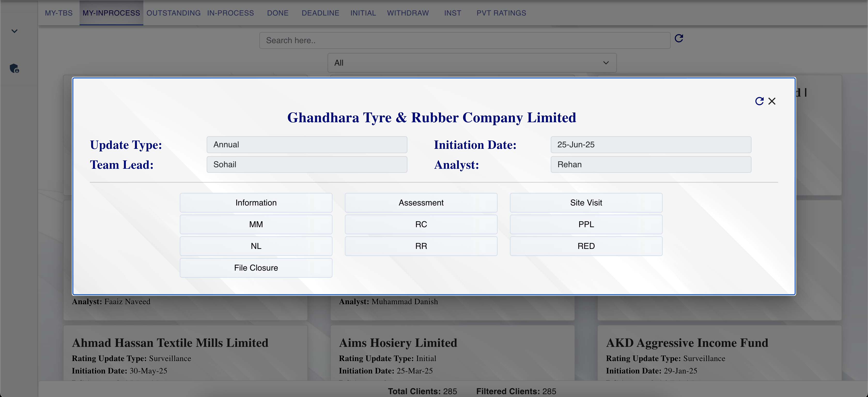Switch to the MY-TBS tab

59,13
